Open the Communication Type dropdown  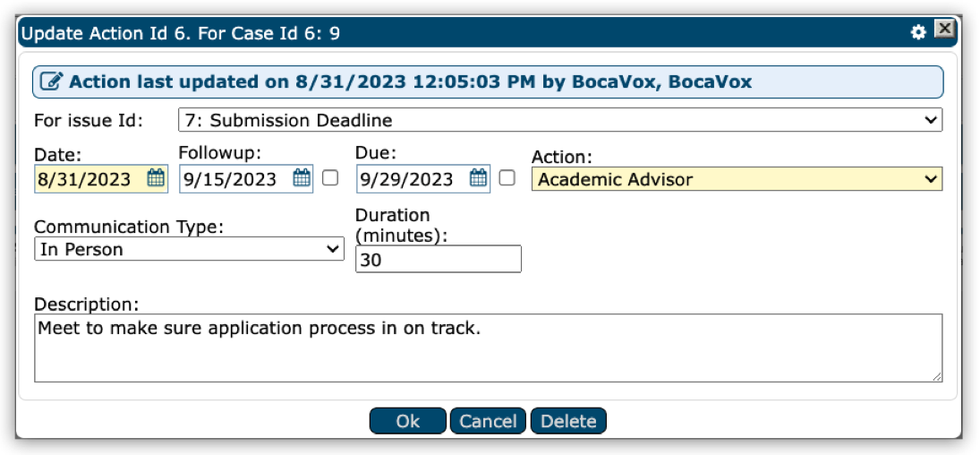tap(189, 250)
